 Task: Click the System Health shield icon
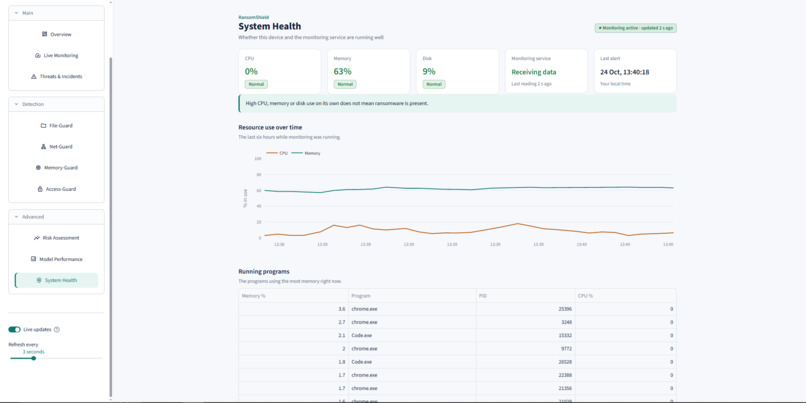click(x=39, y=281)
